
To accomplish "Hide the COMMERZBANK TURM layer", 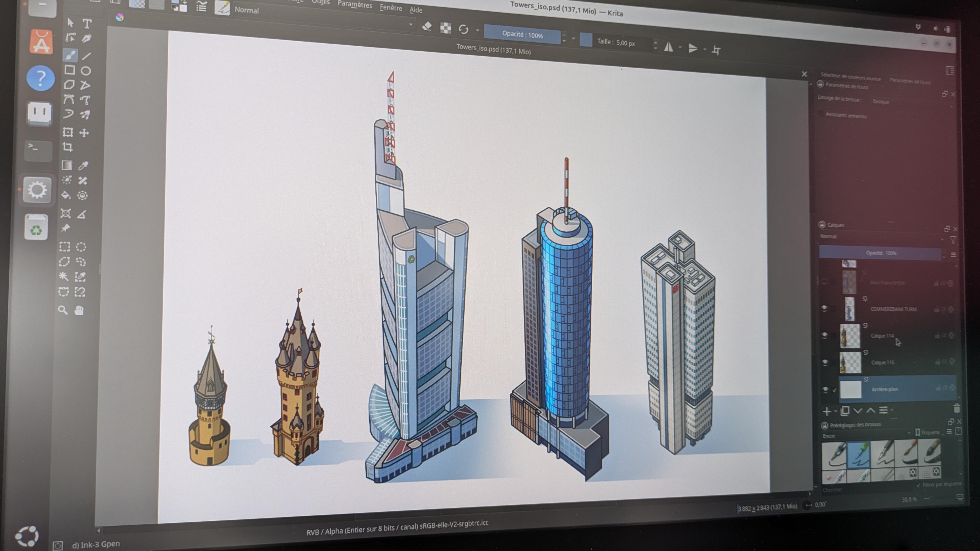I will (824, 308).
